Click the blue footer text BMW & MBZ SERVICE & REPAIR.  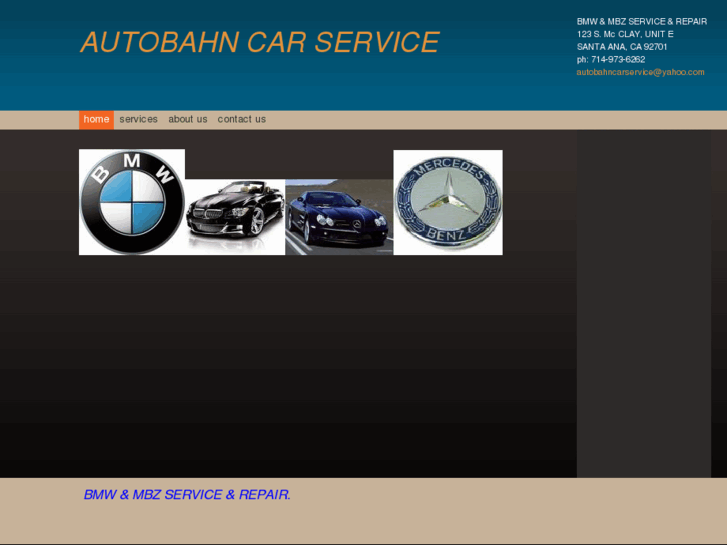coord(187,495)
